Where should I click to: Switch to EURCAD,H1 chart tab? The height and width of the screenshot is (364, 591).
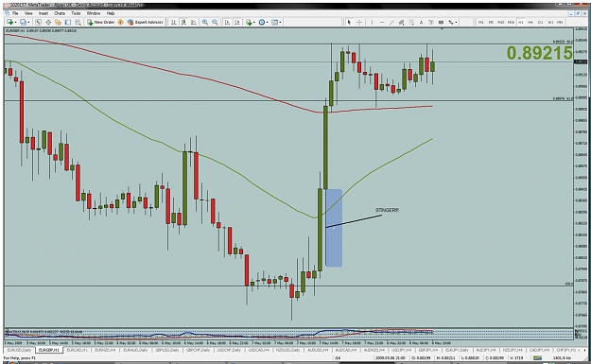tap(77, 350)
